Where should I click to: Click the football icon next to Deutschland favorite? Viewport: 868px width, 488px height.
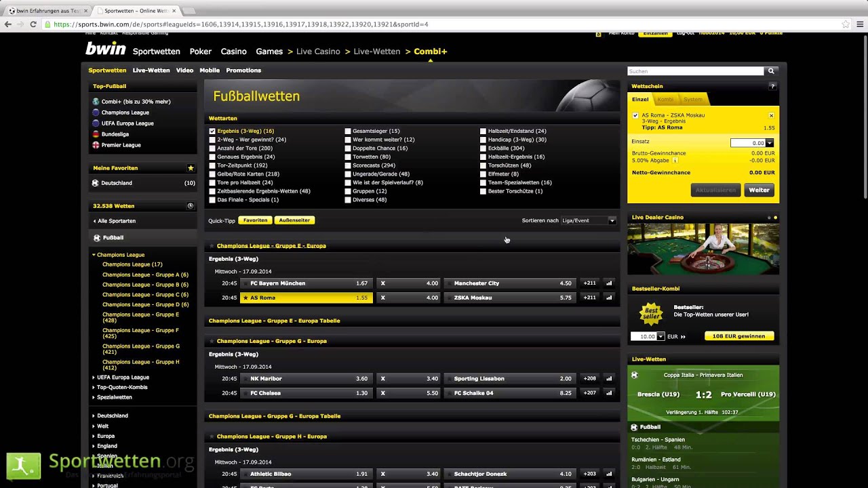coord(96,183)
